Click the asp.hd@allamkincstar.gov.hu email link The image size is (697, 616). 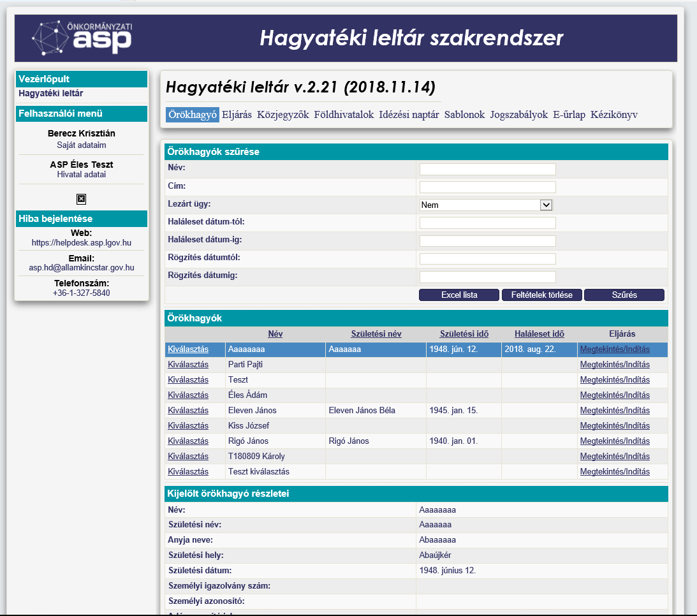(82, 268)
